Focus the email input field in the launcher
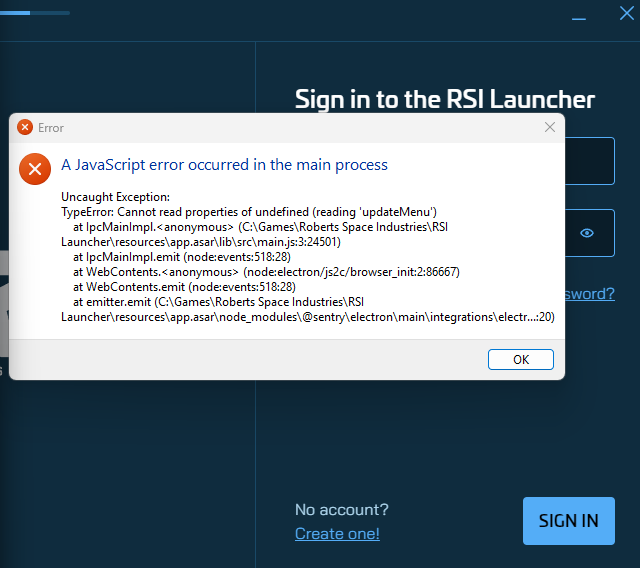 click(590, 161)
